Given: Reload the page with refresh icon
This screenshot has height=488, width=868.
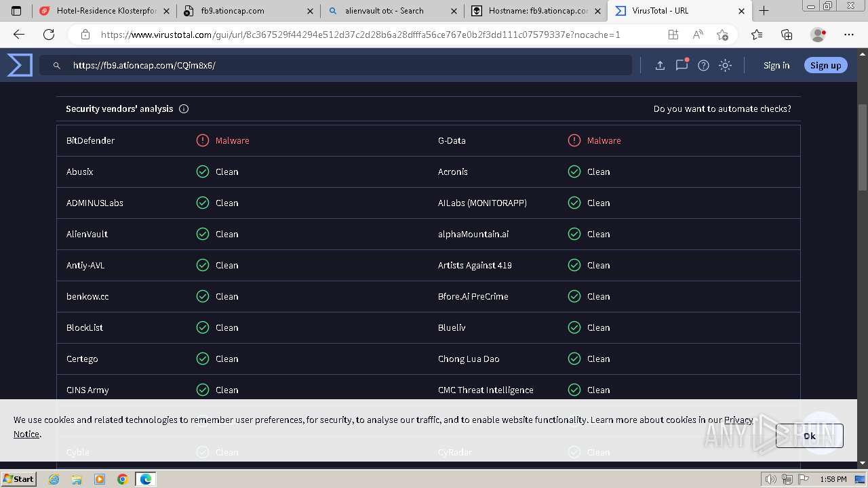Looking at the screenshot, I should coord(49,35).
